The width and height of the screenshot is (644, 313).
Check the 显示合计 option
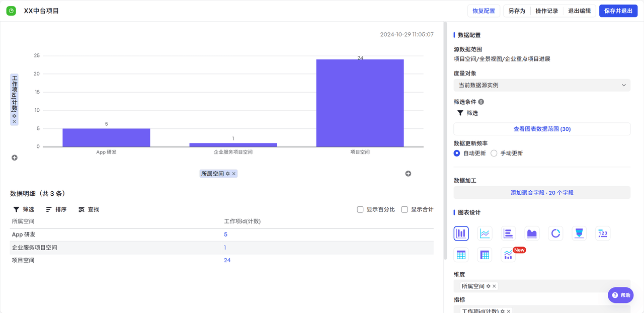tap(405, 209)
